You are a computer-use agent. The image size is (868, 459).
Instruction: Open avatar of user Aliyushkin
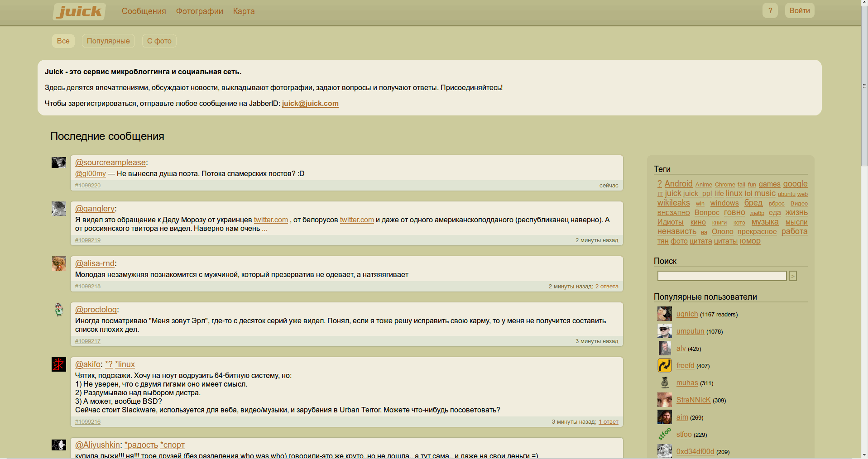click(x=59, y=445)
